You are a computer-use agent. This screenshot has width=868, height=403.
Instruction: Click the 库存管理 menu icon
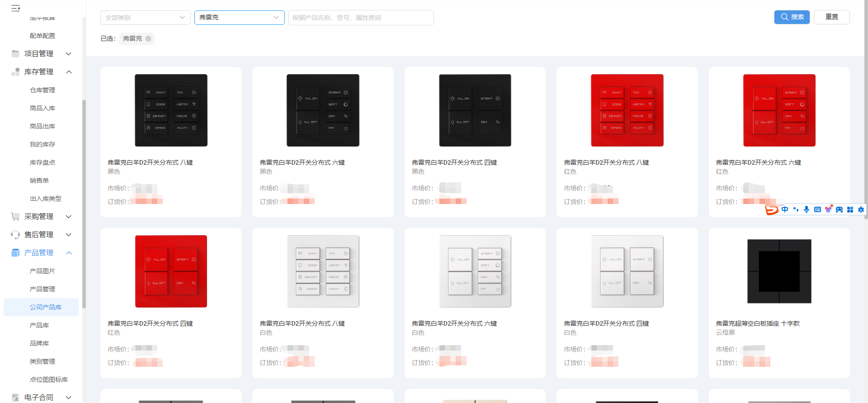(15, 72)
